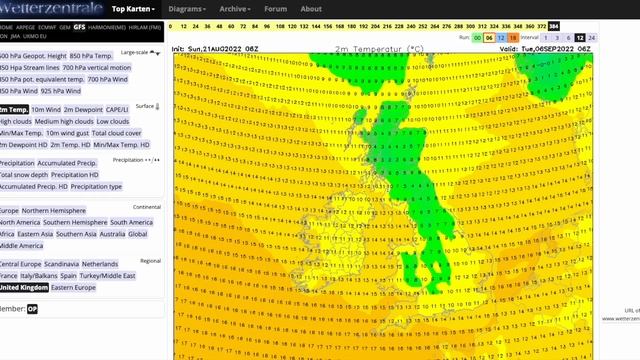Select Eastern Asia region

35,234
